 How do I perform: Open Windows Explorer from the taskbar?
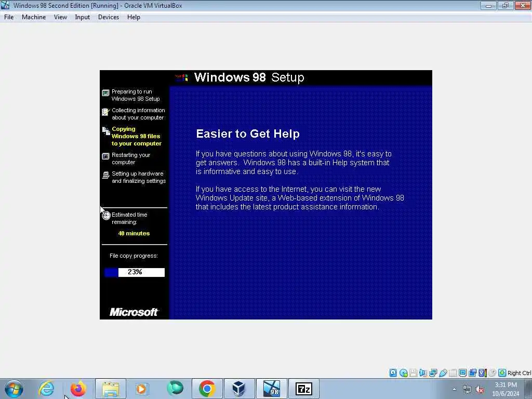click(x=111, y=389)
